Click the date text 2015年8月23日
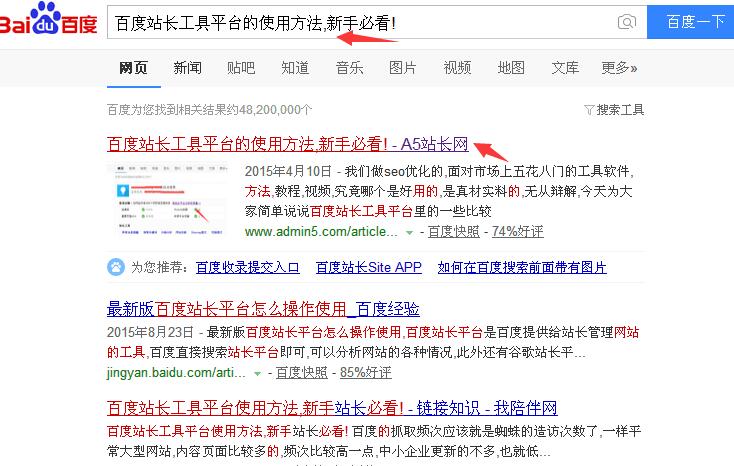734x466 pixels. [150, 333]
